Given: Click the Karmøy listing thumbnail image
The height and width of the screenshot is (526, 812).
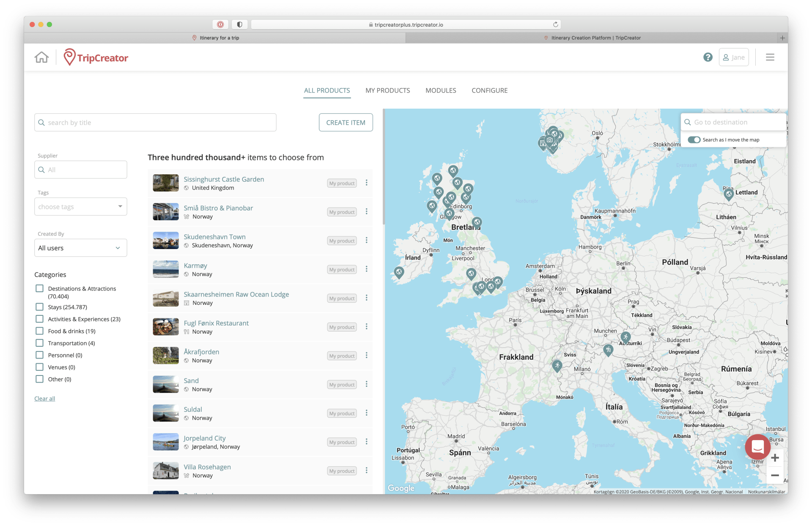Looking at the screenshot, I should (x=165, y=269).
